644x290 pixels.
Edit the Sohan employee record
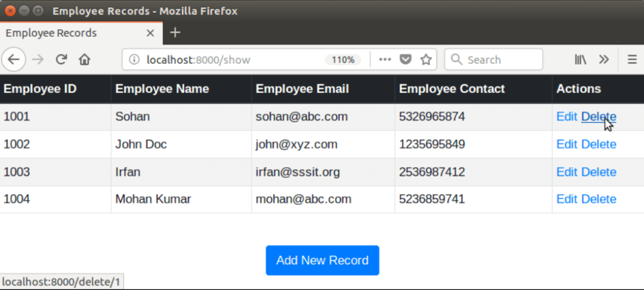coord(567,117)
